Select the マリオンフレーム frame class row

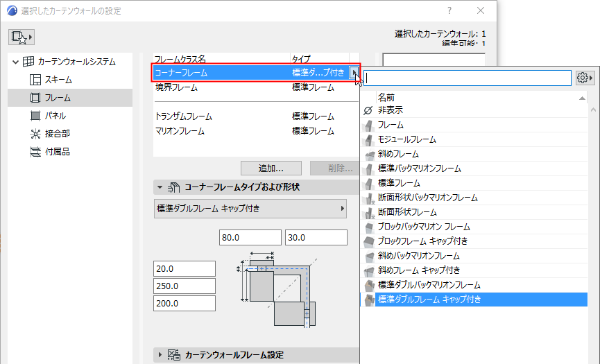pos(256,131)
